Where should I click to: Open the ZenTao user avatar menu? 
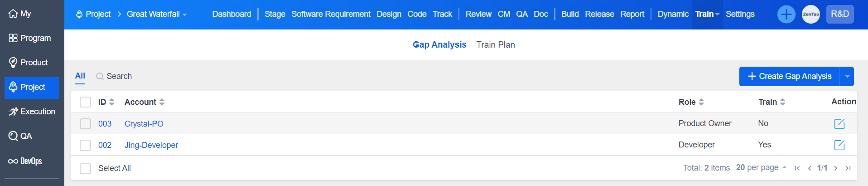point(810,15)
